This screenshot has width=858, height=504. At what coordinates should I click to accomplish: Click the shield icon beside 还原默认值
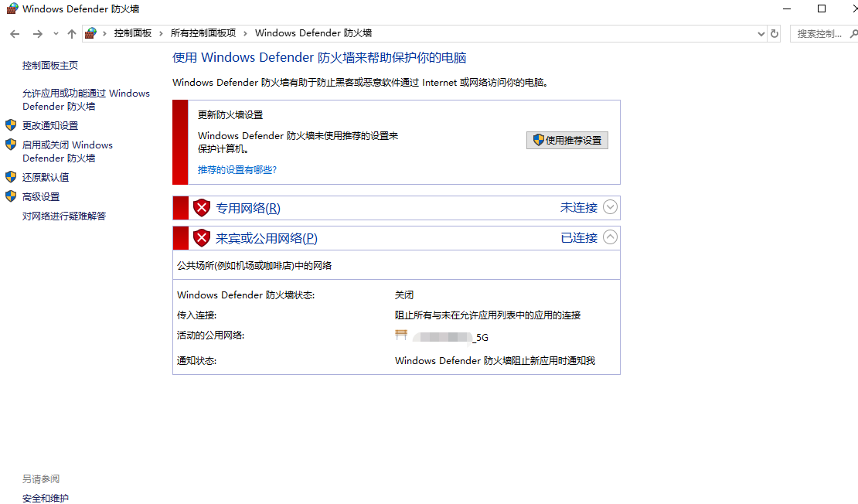point(11,176)
